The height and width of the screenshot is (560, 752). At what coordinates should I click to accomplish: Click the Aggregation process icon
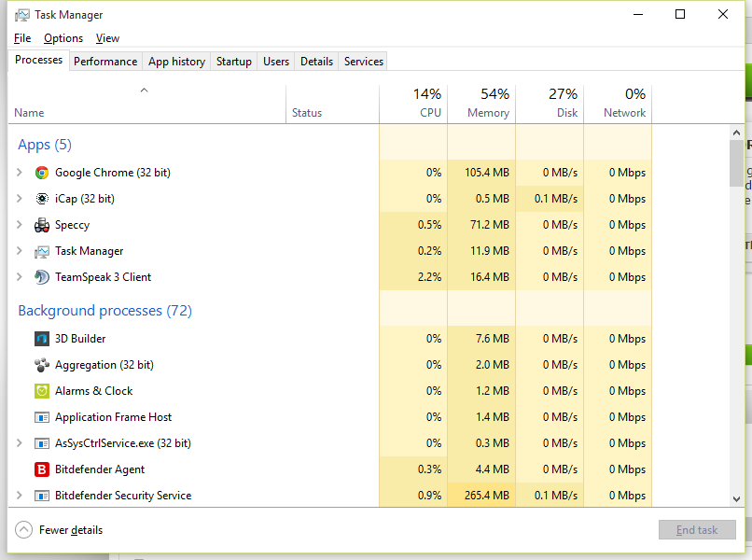tap(42, 365)
